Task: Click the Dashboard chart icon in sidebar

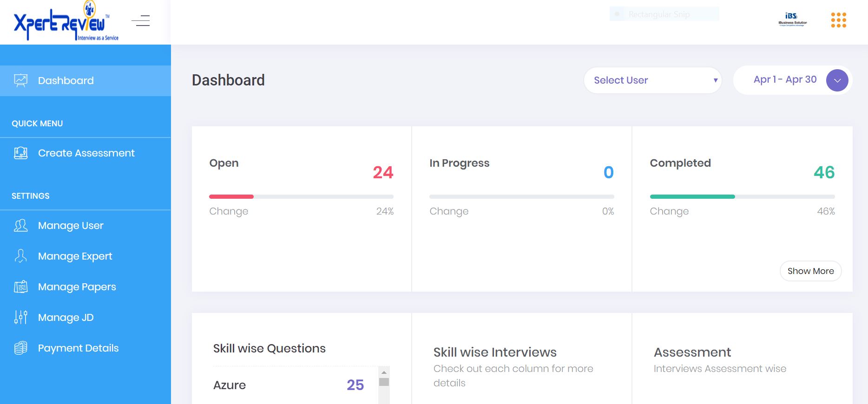Action: (21, 81)
